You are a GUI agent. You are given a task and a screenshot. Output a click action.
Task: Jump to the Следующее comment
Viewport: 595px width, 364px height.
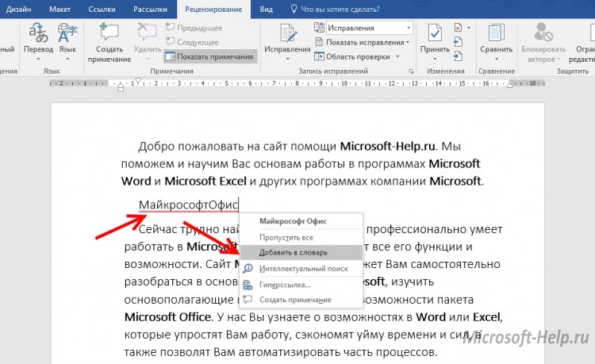click(192, 42)
